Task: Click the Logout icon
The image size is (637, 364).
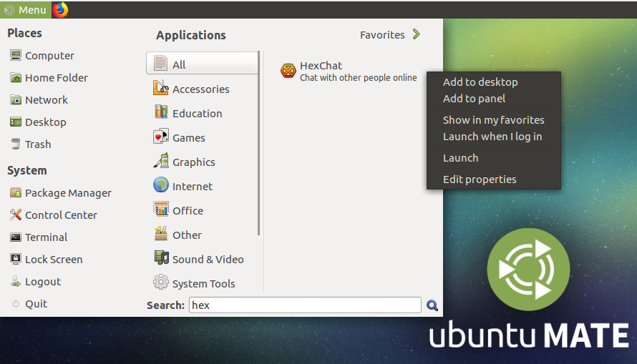Action: click(16, 281)
